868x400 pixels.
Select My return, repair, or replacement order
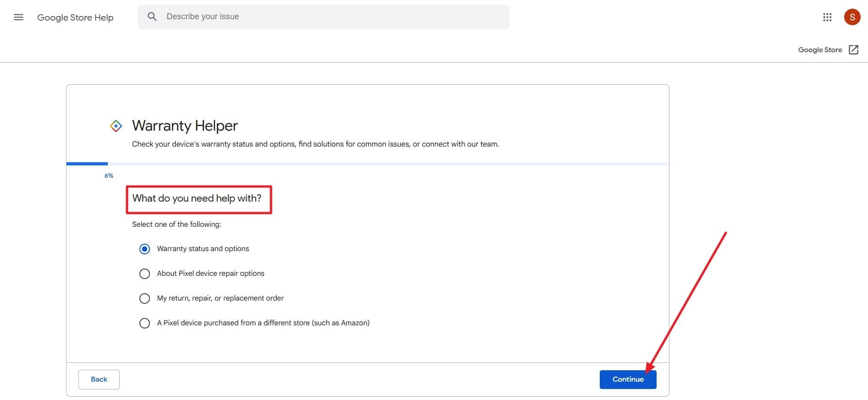[144, 298]
